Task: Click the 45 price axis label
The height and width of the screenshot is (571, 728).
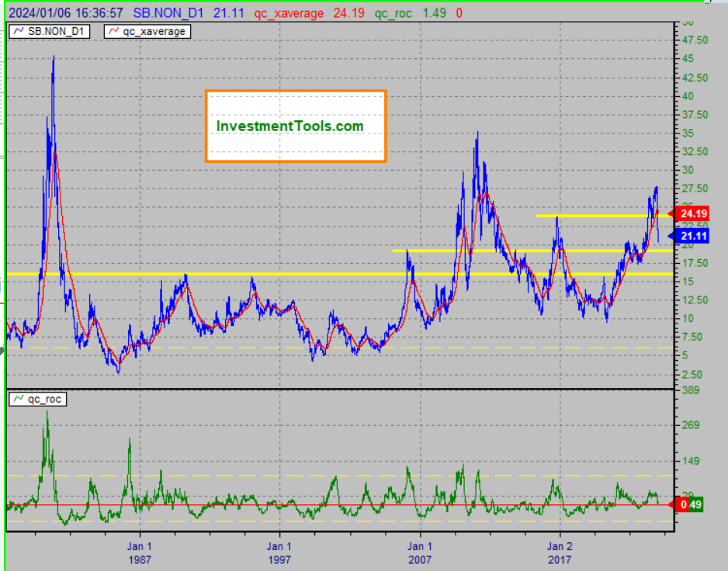Action: click(688, 58)
